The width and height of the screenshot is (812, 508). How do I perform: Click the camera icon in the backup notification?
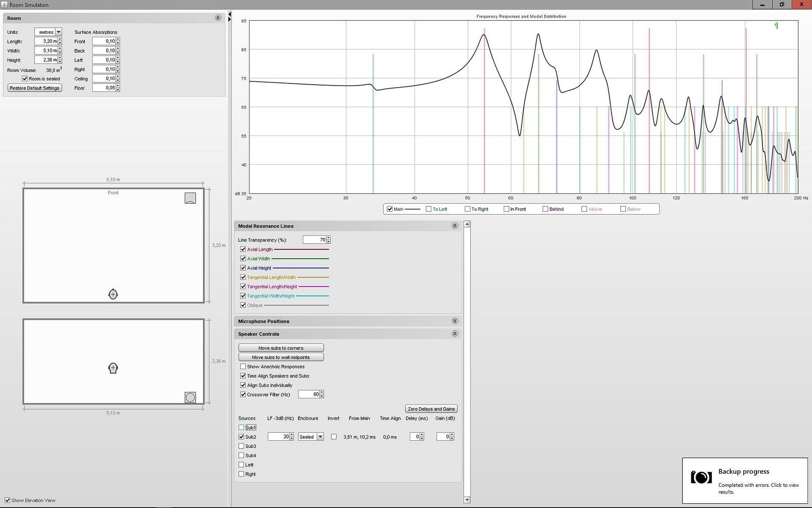click(701, 477)
